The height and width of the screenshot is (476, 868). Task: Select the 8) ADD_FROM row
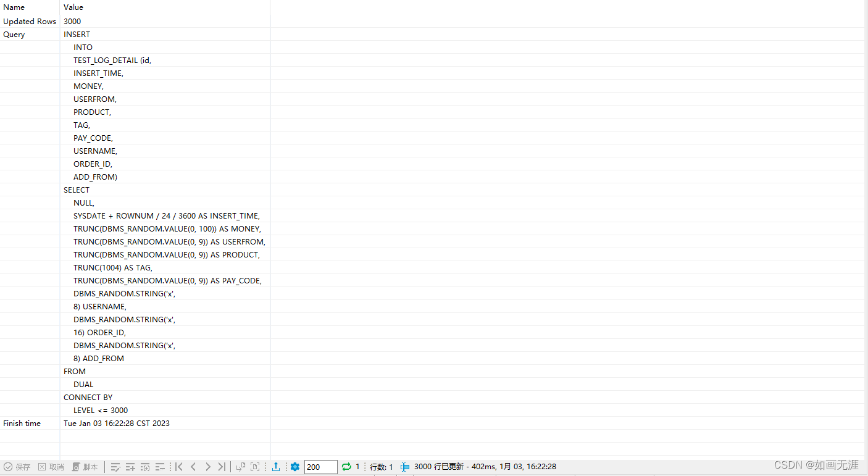165,358
